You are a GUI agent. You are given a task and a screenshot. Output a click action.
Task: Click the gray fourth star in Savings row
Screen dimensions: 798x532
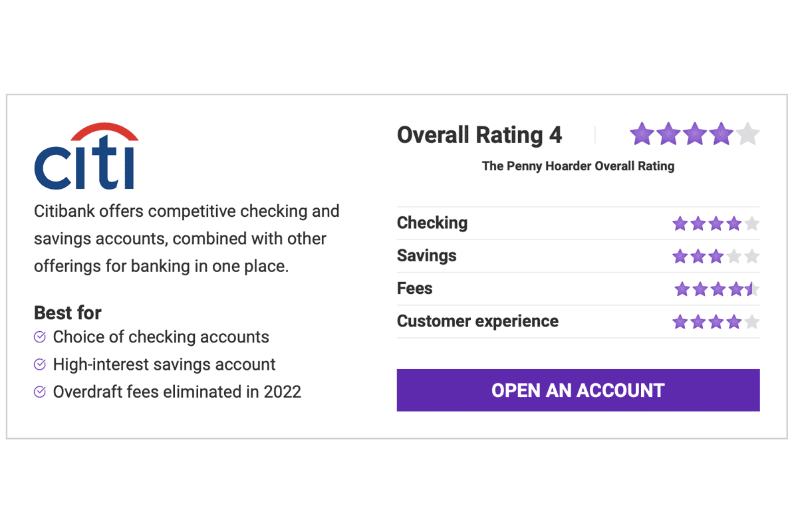click(733, 256)
